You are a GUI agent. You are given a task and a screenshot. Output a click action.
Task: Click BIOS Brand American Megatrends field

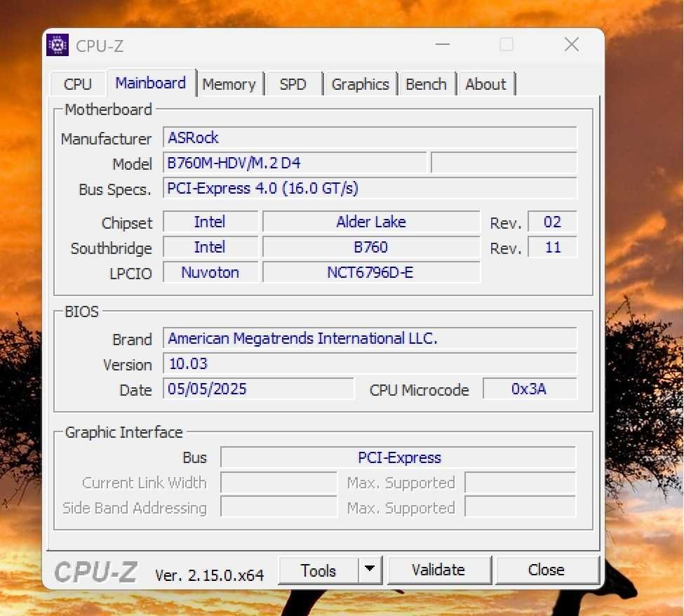370,339
